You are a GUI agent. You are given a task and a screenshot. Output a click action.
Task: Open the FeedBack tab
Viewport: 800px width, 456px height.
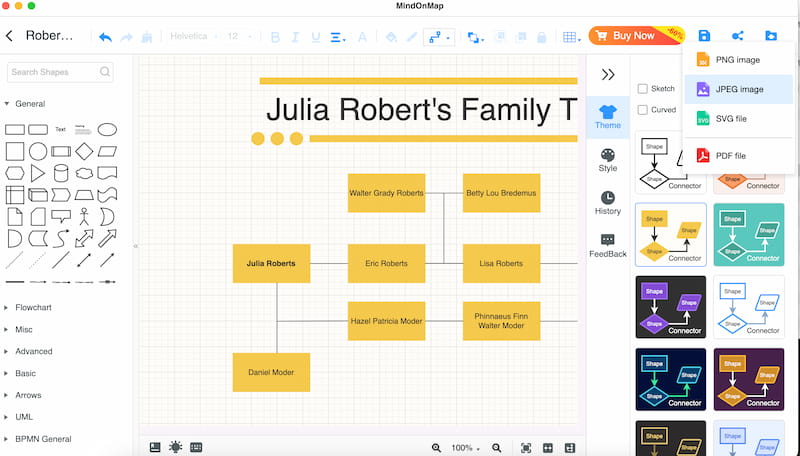point(608,246)
